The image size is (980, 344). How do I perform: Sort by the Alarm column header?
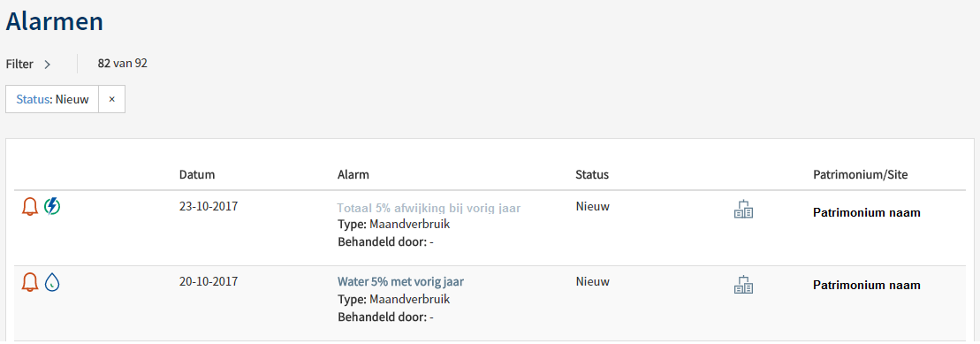[x=353, y=174]
